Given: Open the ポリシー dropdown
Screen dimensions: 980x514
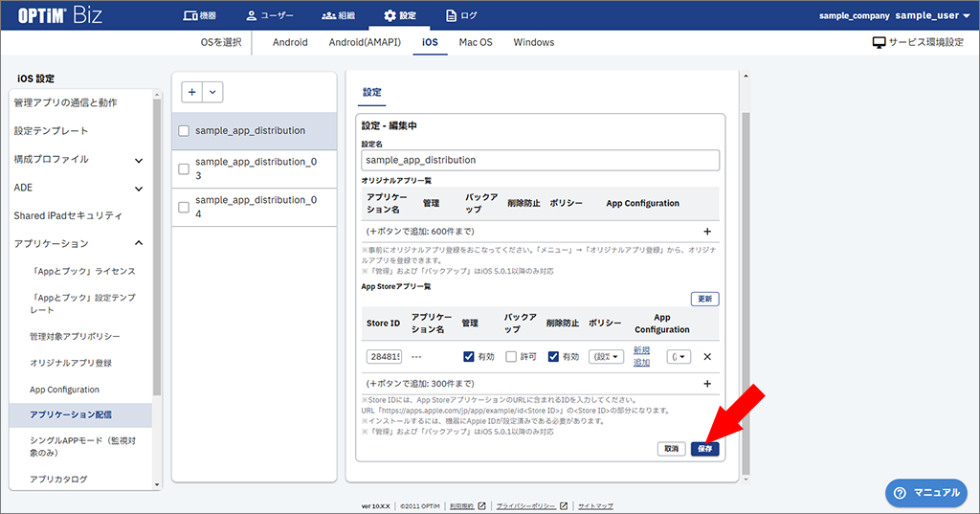Looking at the screenshot, I should [606, 356].
